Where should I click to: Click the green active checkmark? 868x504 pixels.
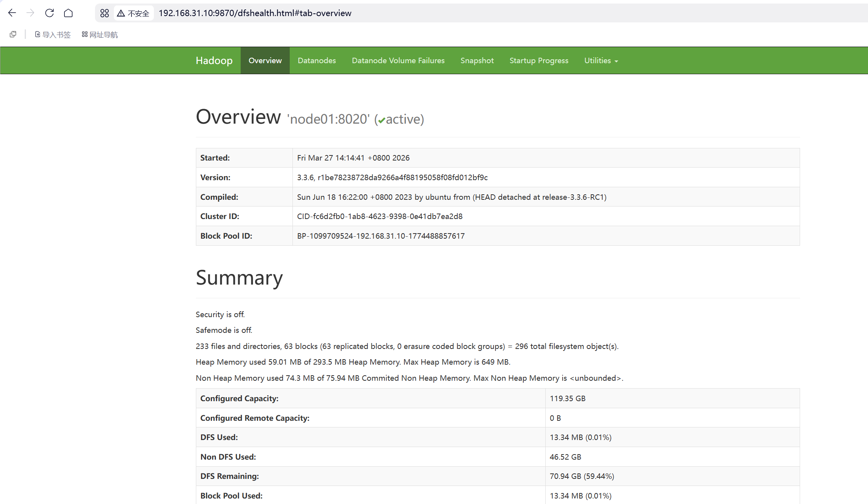point(382,121)
